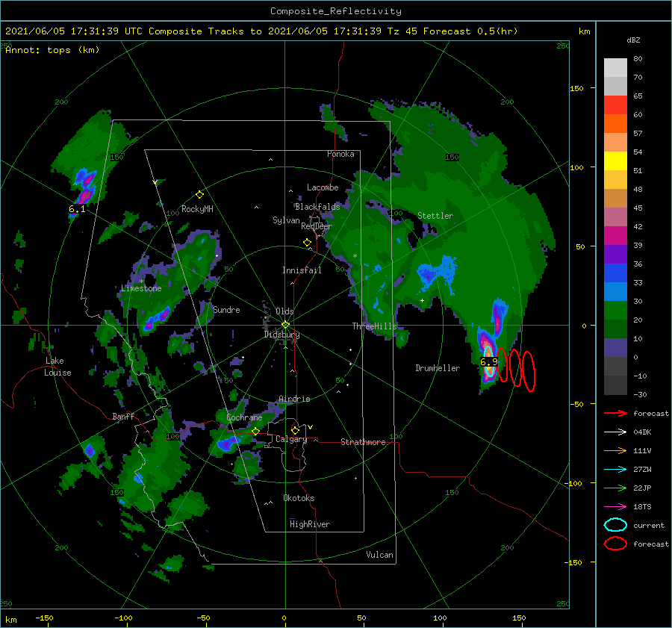Click the Composite_Reflectivity title
Viewport: 672px width, 628px height.
click(x=336, y=11)
